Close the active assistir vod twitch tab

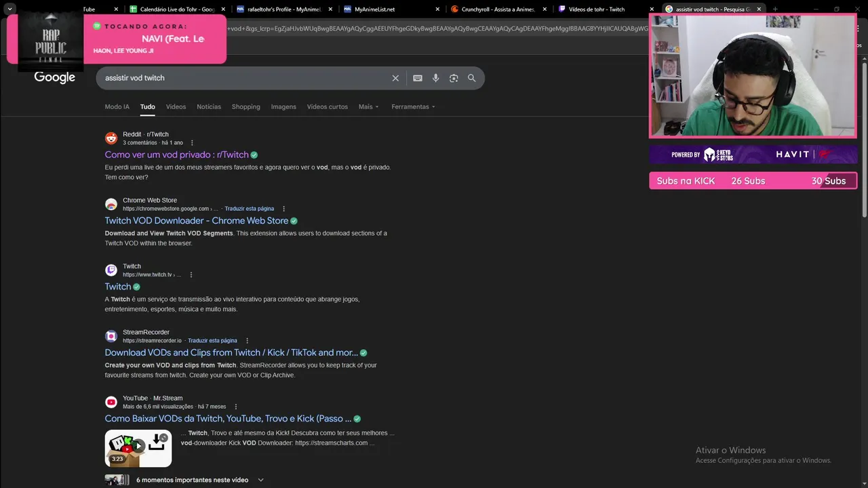(x=759, y=9)
